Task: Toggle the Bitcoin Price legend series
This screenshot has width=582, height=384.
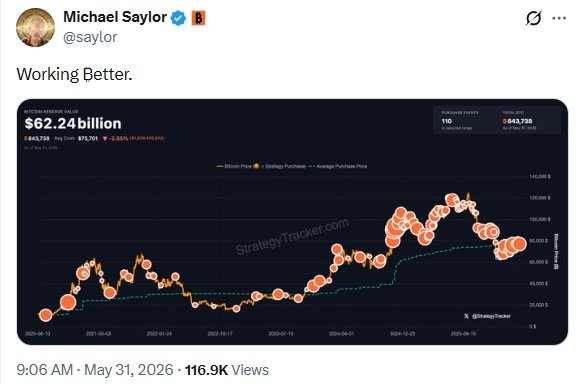Action: tap(234, 166)
